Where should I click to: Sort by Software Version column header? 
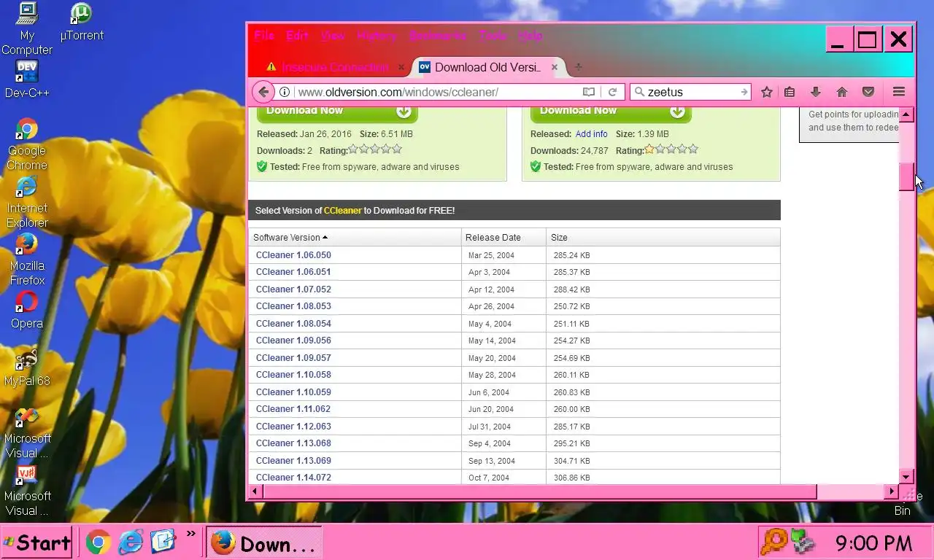click(x=355, y=237)
